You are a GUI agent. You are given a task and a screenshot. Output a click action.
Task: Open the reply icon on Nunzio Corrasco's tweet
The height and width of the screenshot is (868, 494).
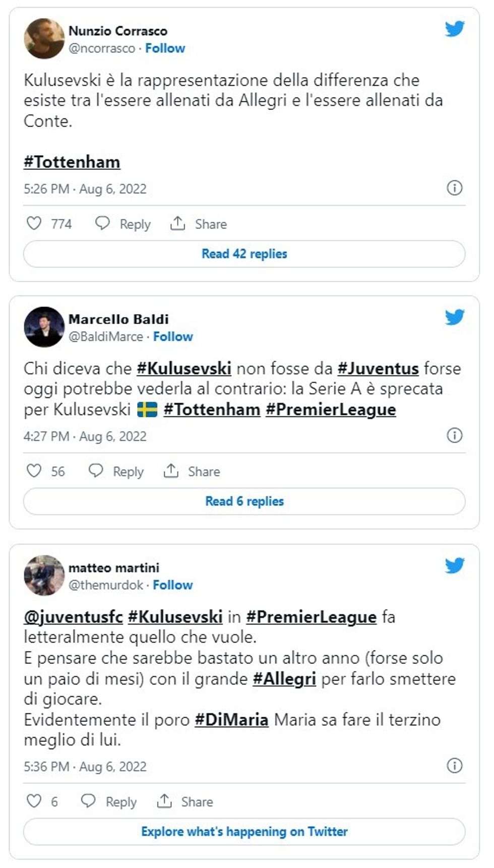tap(104, 223)
